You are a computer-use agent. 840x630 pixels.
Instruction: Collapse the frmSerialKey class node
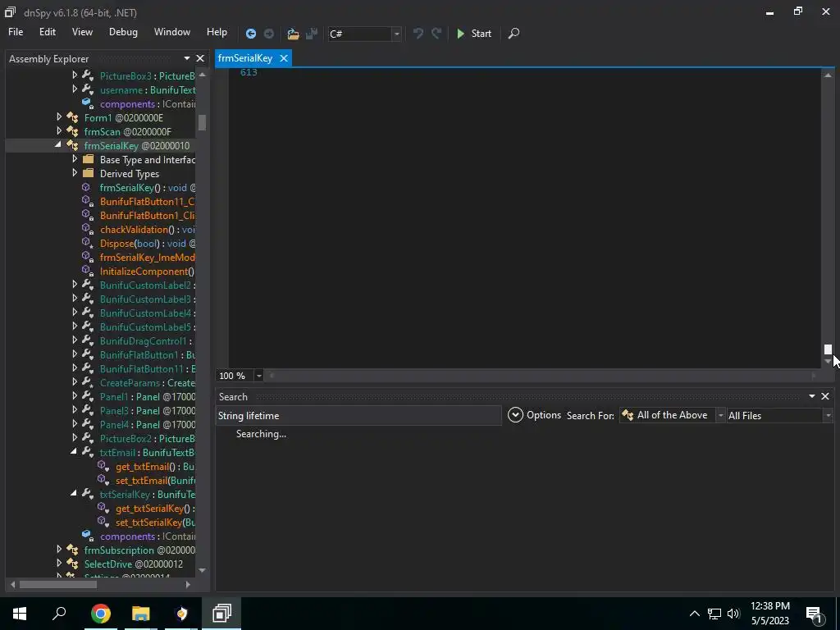tap(58, 144)
